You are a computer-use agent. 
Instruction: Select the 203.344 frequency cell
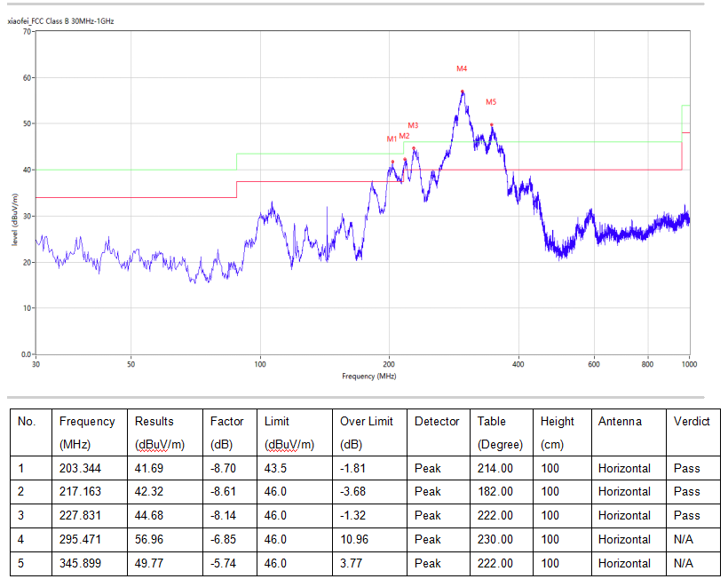(x=81, y=468)
